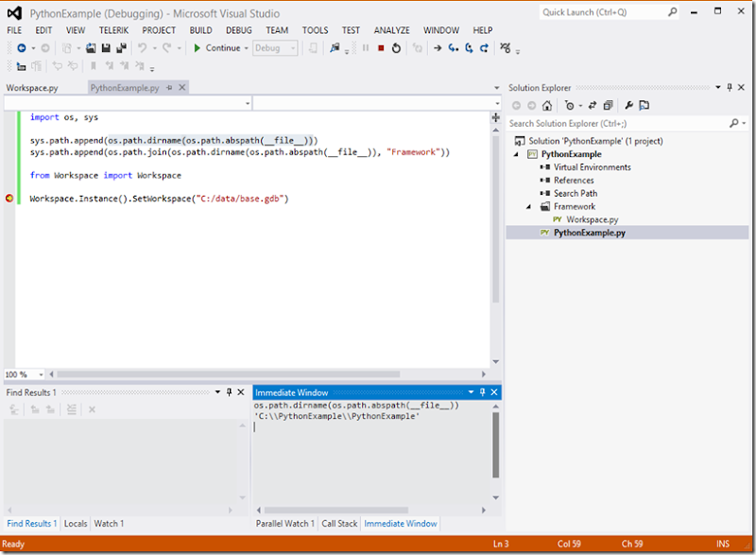756x555 pixels.
Task: Open the Debug configuration combo box
Action: tap(275, 47)
